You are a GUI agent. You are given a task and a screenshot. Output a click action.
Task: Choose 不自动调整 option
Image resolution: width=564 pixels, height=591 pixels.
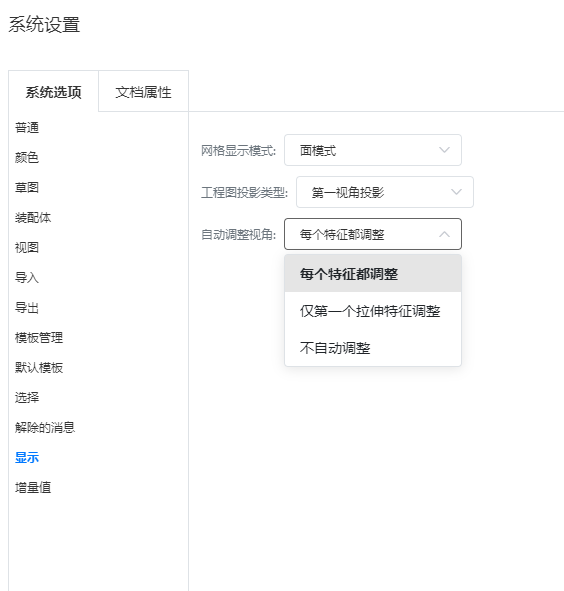[x=372, y=348]
